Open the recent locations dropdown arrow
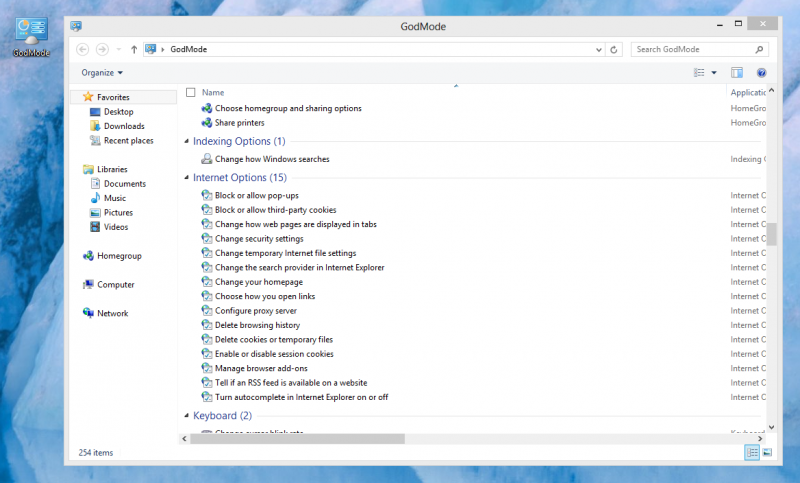800x483 pixels. point(118,49)
